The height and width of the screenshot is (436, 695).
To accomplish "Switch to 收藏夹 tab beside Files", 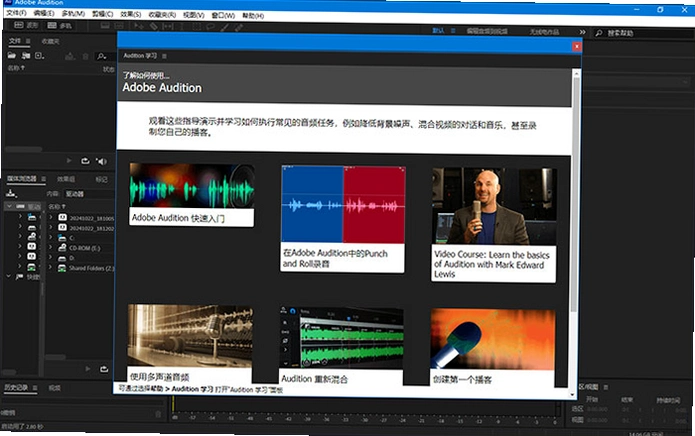I will 50,41.
